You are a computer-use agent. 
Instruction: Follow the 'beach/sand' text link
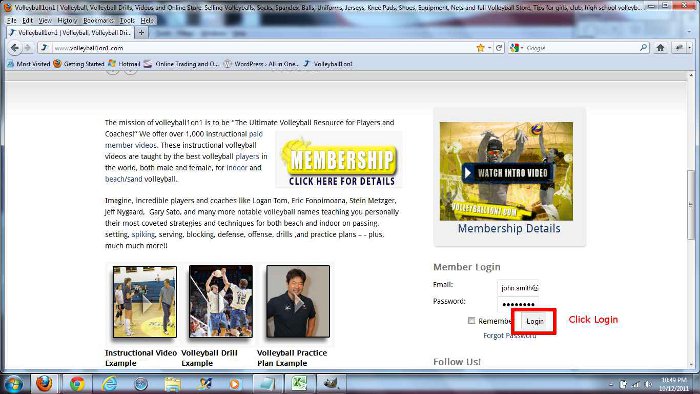[123, 179]
